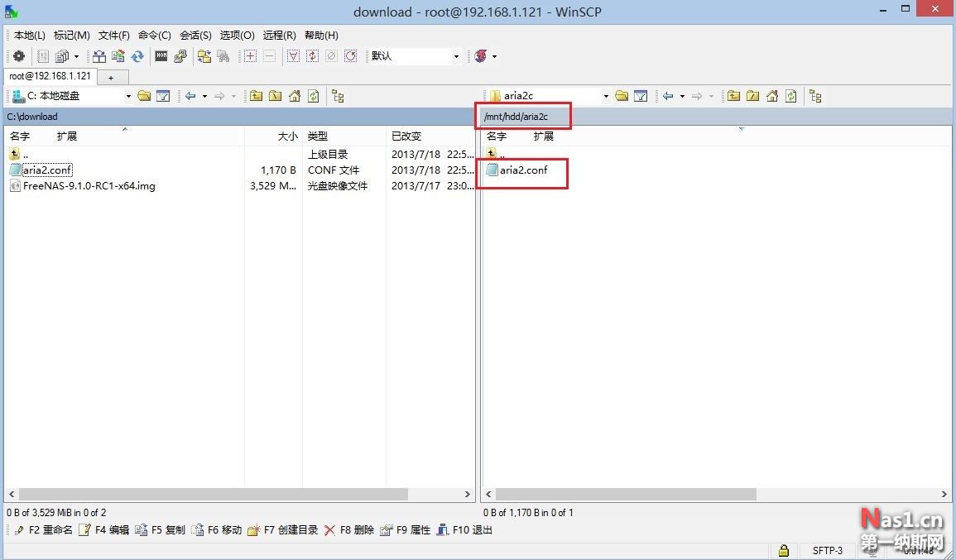
Task: Go to parent directory in remote panel
Action: pyautogui.click(x=733, y=96)
